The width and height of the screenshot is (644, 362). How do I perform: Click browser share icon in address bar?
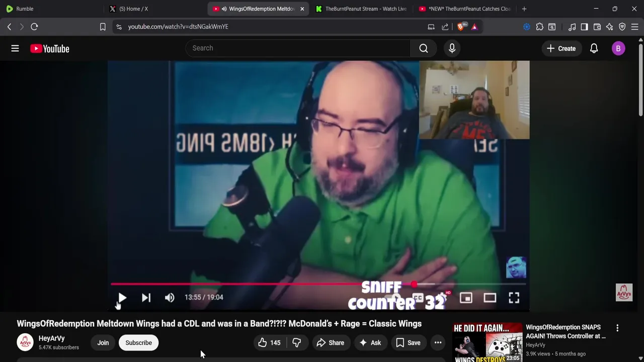tap(445, 27)
